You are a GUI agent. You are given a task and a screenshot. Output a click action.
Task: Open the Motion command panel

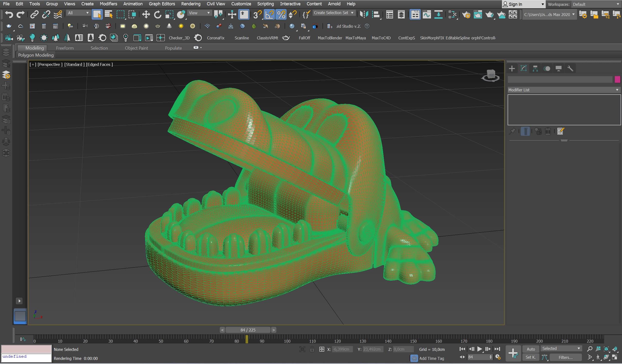pyautogui.click(x=547, y=68)
